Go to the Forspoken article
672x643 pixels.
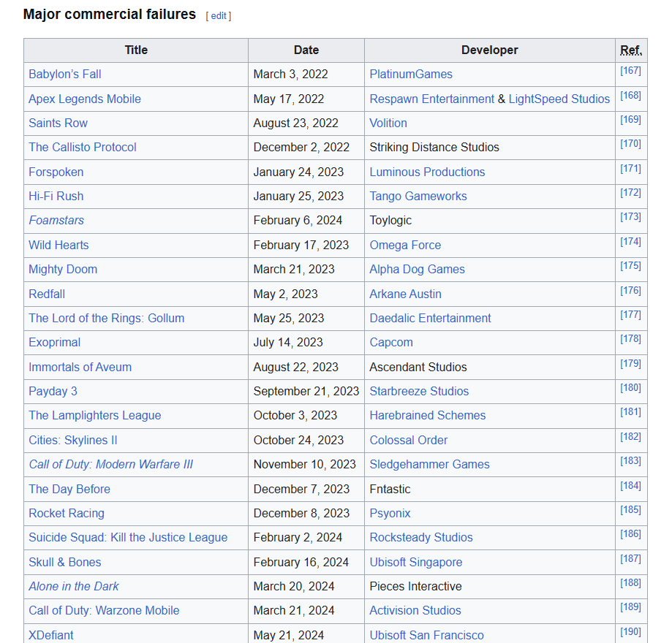pyautogui.click(x=56, y=172)
